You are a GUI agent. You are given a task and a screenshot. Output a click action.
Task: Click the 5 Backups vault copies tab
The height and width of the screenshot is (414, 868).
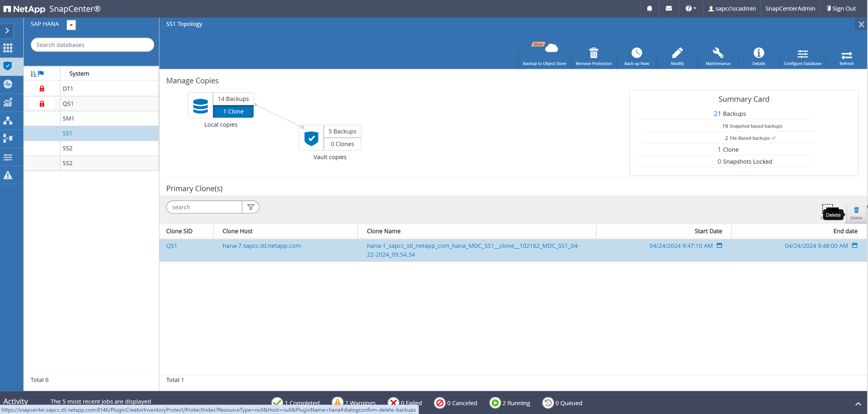click(x=342, y=131)
